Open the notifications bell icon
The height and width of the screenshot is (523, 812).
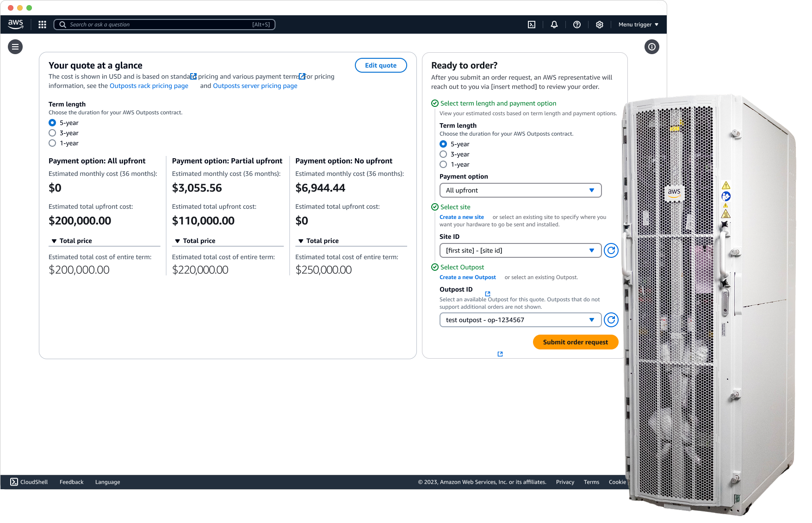click(554, 25)
